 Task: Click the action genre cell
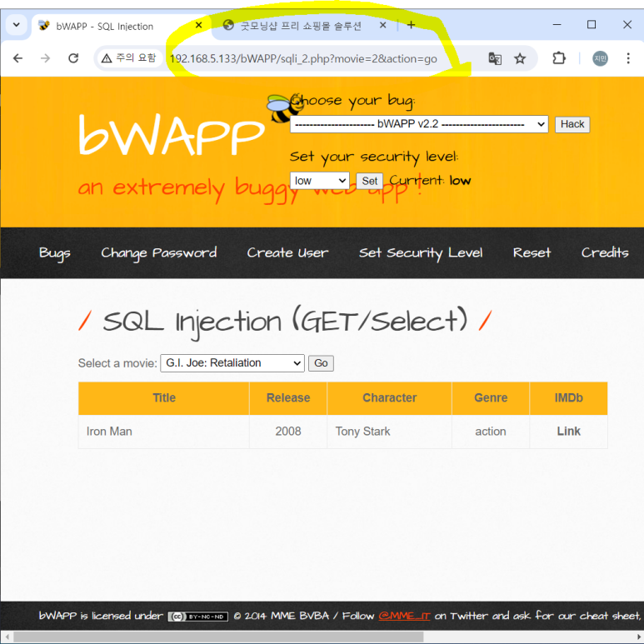[491, 432]
